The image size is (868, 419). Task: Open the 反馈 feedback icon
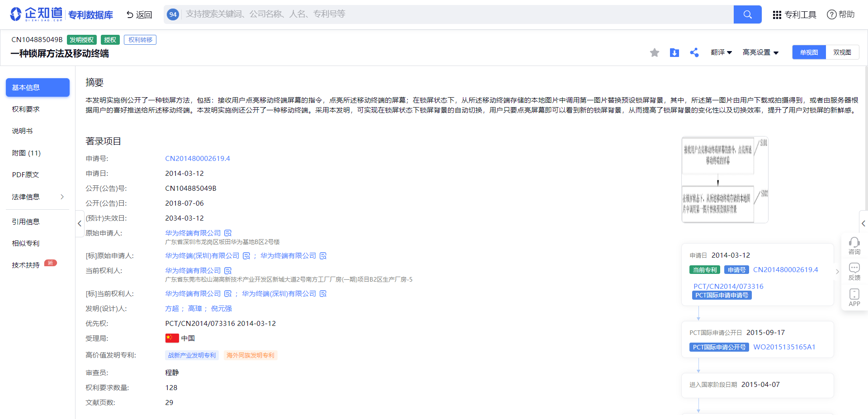[x=854, y=272]
